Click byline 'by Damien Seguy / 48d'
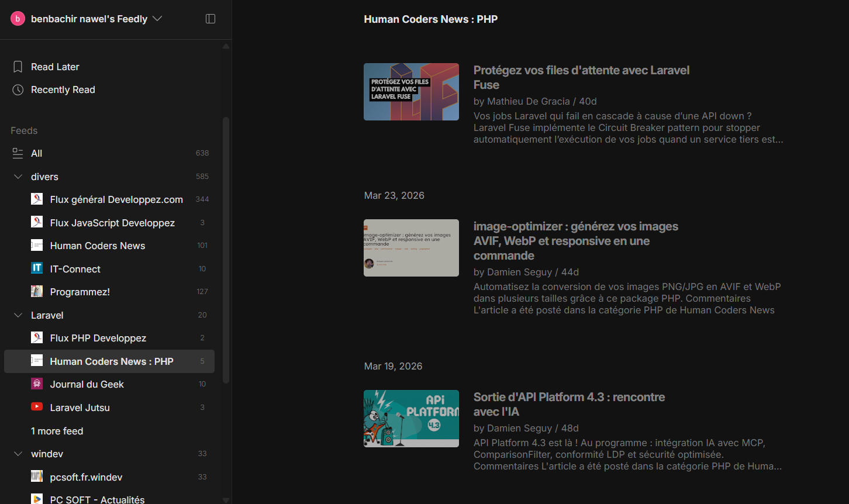This screenshot has width=849, height=504. click(526, 428)
